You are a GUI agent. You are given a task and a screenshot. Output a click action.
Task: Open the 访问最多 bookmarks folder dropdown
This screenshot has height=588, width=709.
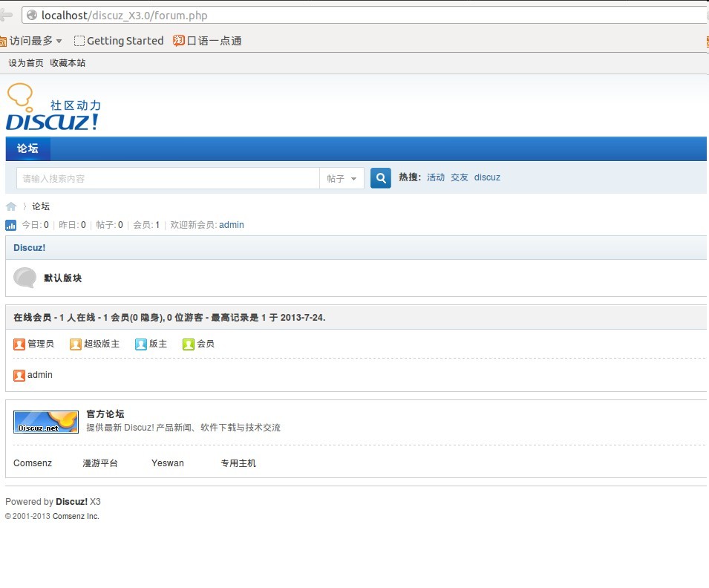[31, 41]
